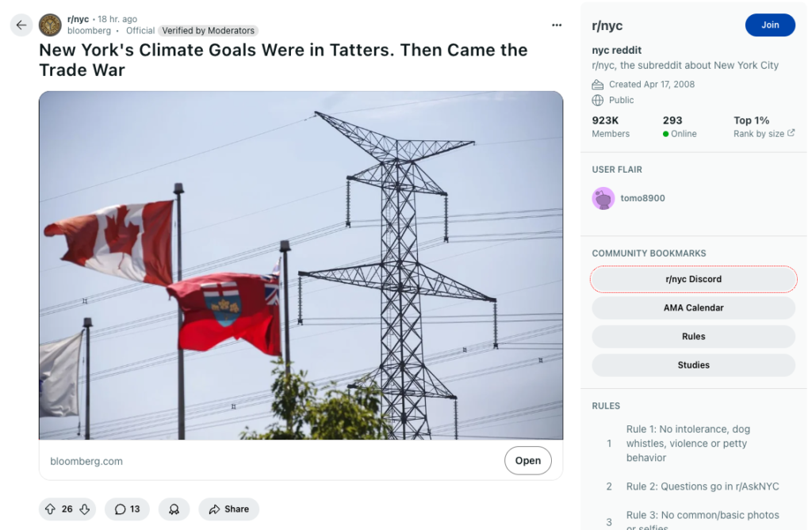Share the post
The width and height of the screenshot is (812, 530).
228,509
